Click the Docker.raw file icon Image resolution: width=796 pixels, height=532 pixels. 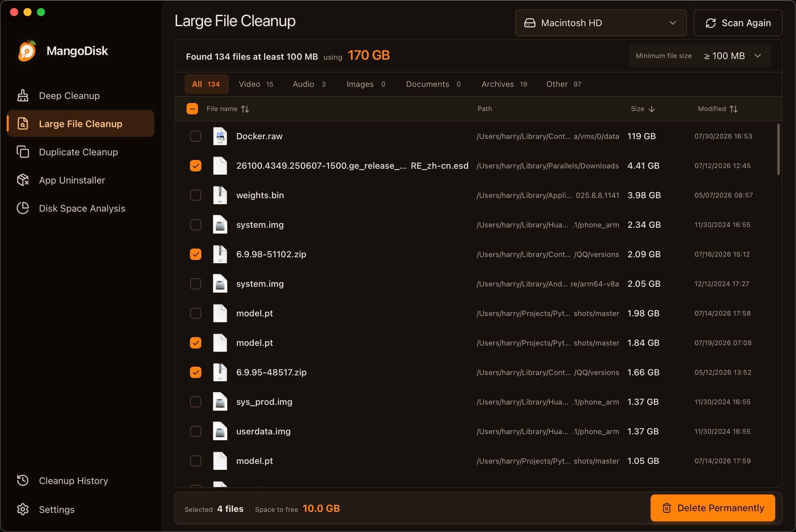click(x=220, y=136)
